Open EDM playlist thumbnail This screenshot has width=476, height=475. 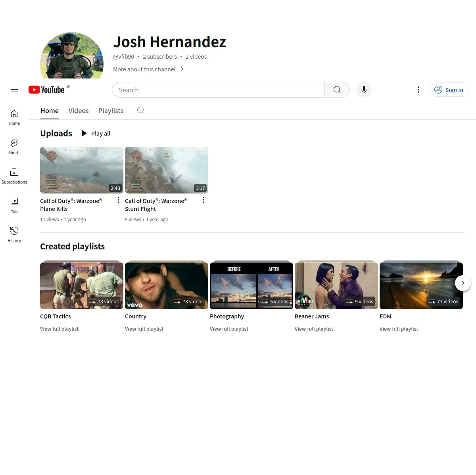[421, 285]
